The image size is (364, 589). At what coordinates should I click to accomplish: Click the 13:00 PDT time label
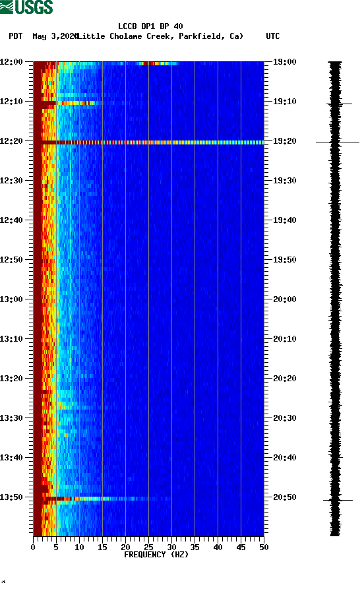click(11, 299)
